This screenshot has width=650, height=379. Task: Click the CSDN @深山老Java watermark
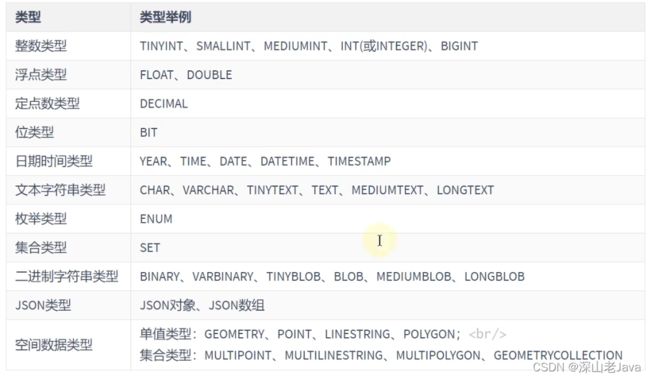click(587, 367)
